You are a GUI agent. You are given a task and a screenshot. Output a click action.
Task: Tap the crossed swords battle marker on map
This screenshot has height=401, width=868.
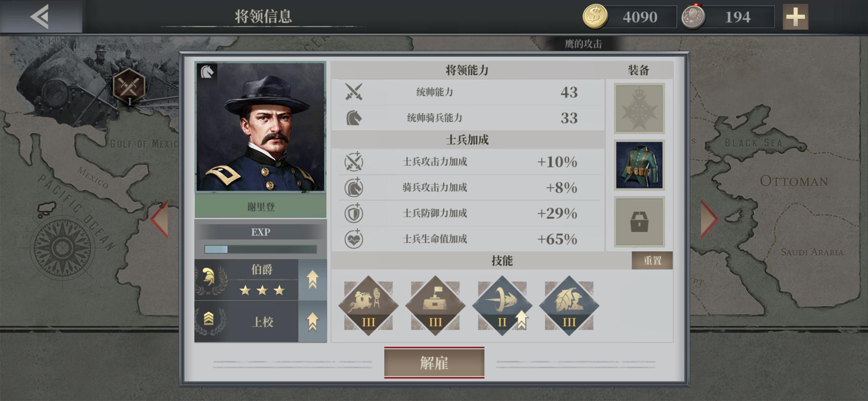click(x=129, y=86)
